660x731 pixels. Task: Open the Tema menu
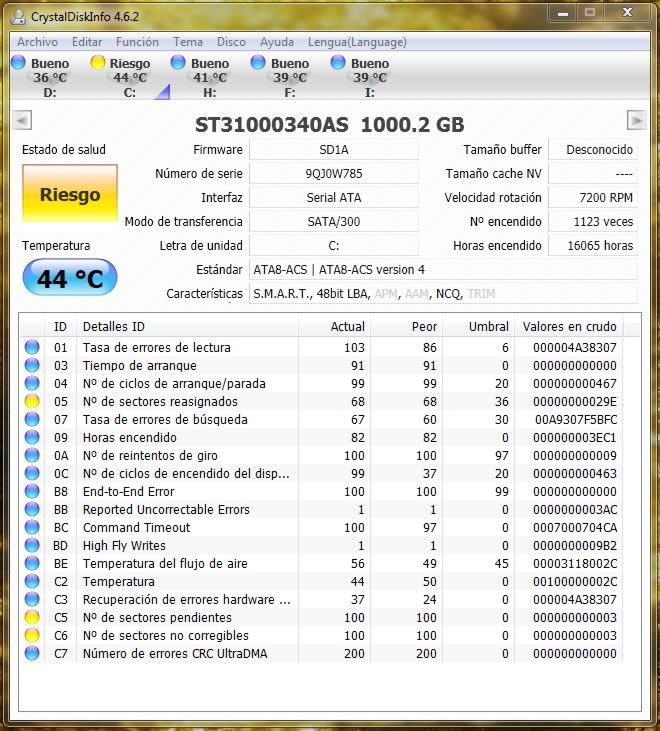(188, 42)
